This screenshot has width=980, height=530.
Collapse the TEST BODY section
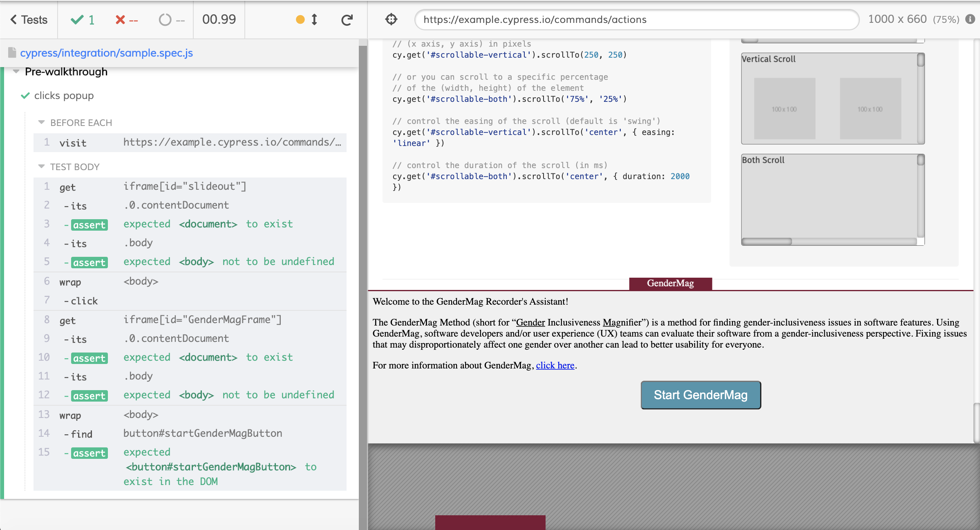(x=41, y=166)
